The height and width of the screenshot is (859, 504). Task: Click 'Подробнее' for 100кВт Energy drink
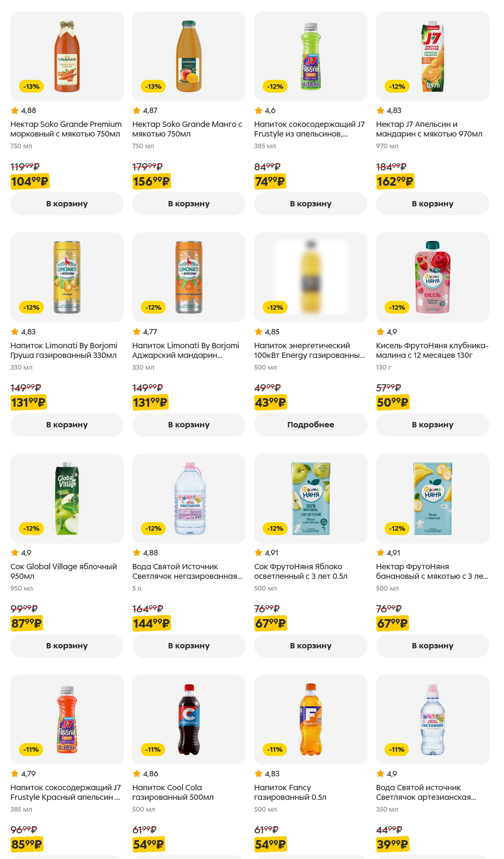coord(310,425)
